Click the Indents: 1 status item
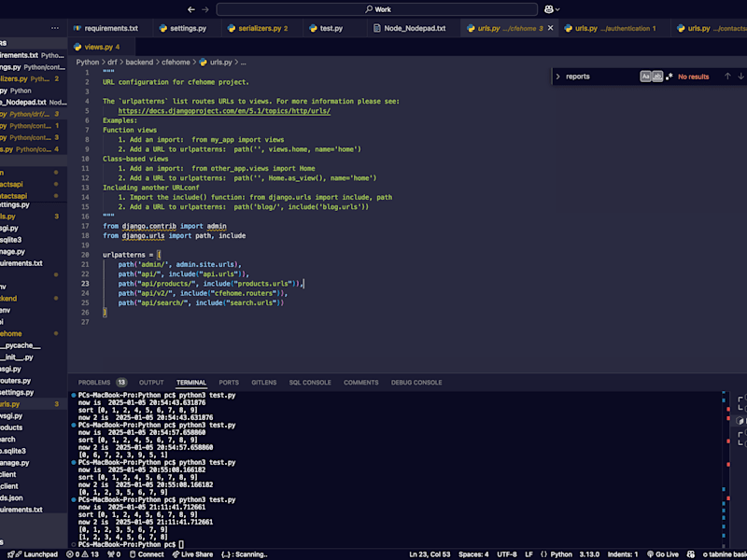747x560 pixels. click(623, 554)
